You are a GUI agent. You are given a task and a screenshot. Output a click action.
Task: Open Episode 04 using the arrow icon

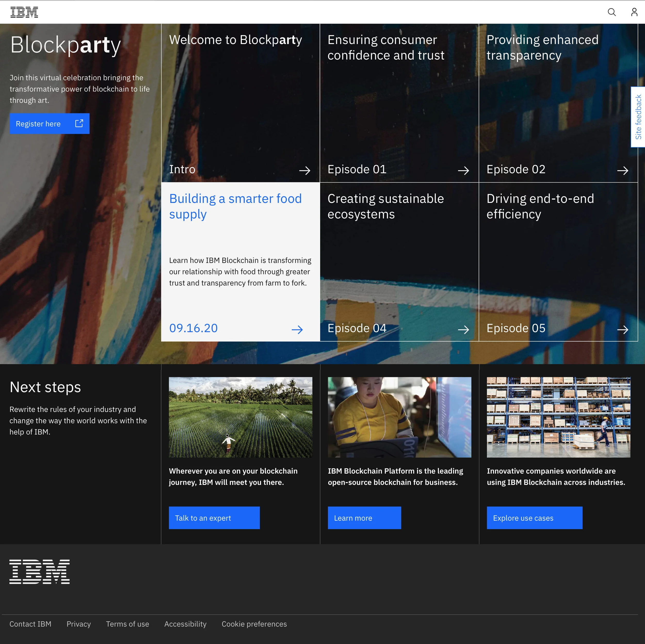(464, 330)
